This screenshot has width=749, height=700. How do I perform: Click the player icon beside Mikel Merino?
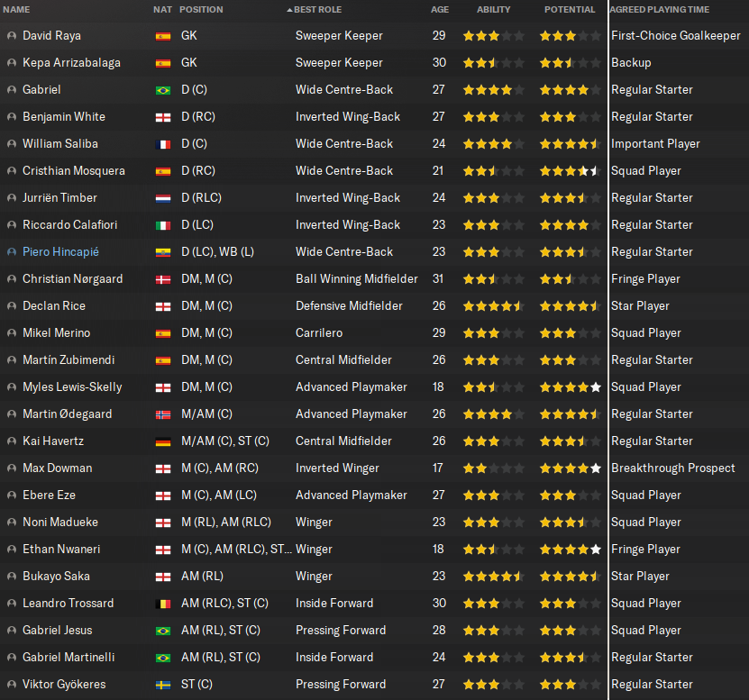[x=12, y=333]
